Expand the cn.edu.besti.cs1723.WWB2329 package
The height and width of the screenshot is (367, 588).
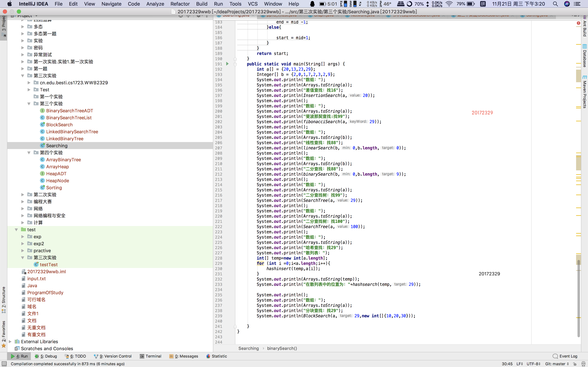point(29,83)
